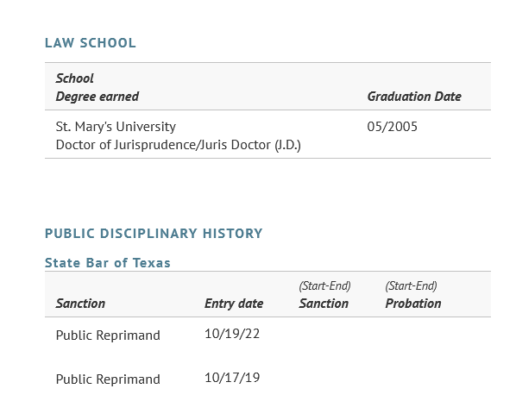
Task: Click the LAW SCHOOL section heading
Action: [x=90, y=43]
